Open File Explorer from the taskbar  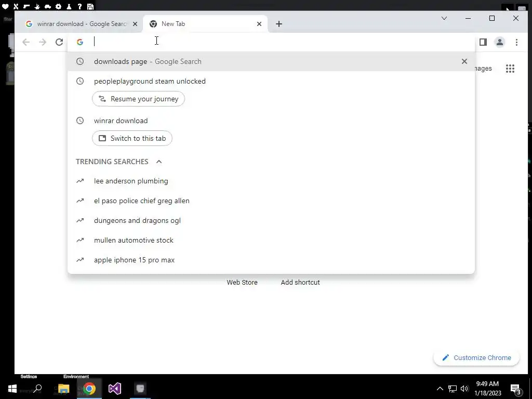[x=63, y=389]
